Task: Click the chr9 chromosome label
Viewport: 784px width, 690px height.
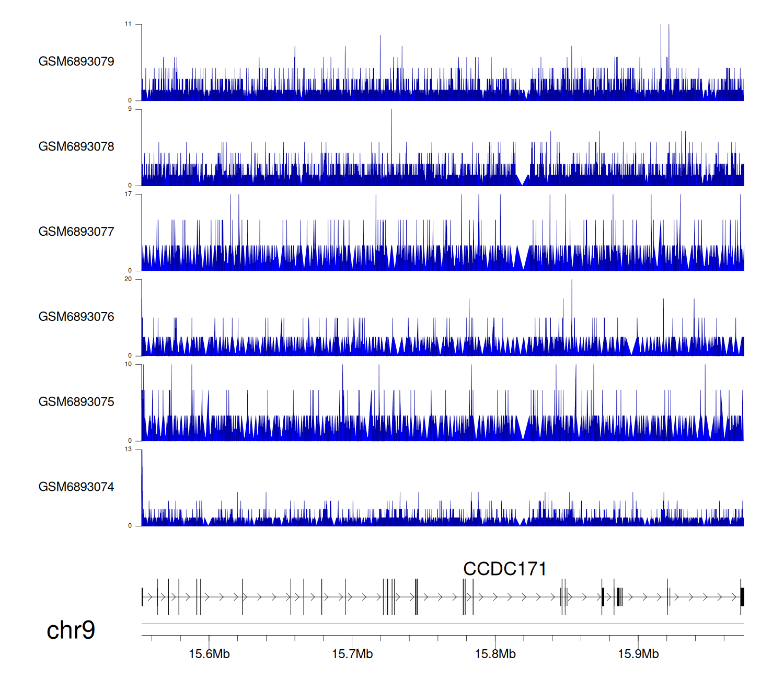Action: [71, 630]
